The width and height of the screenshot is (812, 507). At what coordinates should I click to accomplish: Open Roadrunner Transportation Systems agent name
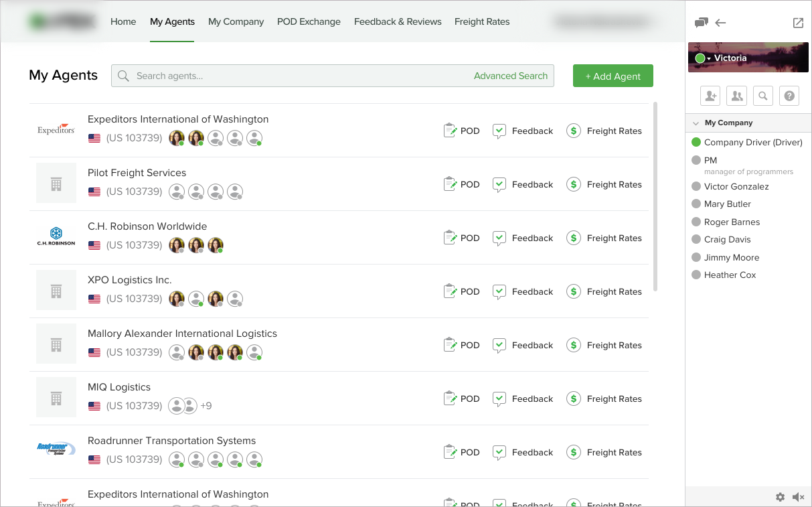point(172,441)
